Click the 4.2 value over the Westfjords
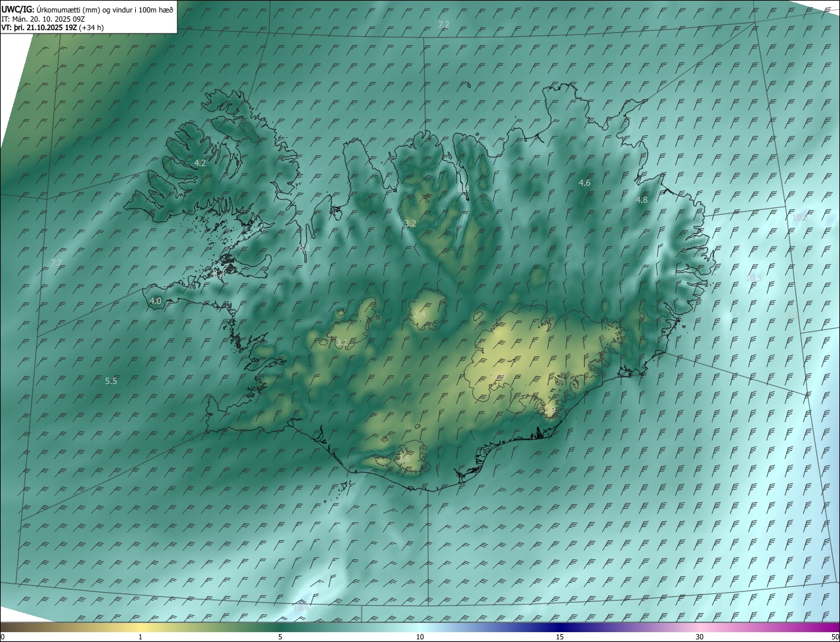Image resolution: width=840 pixels, height=642 pixels. pyautogui.click(x=200, y=163)
